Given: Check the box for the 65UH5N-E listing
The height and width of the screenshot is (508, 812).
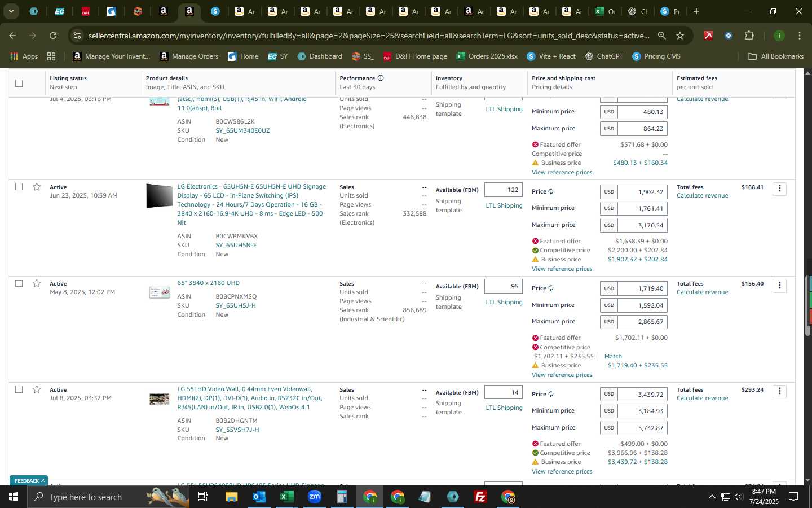Looking at the screenshot, I should pos(19,187).
